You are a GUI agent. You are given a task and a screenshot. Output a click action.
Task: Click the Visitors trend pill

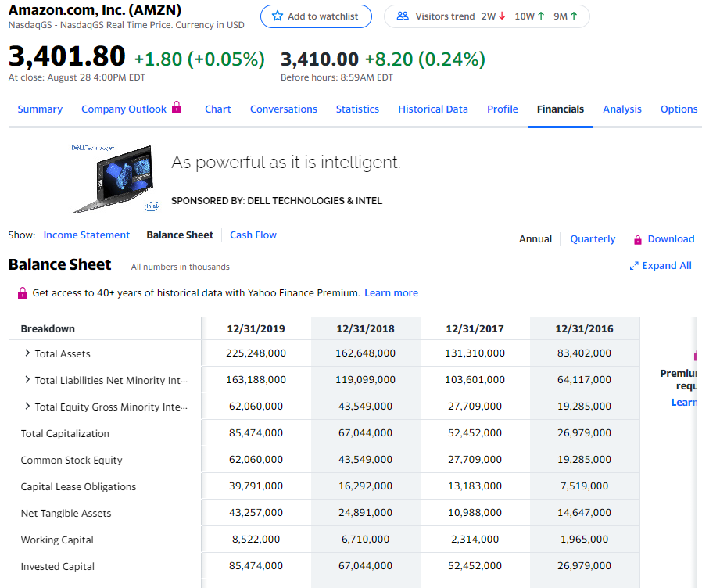pyautogui.click(x=487, y=16)
